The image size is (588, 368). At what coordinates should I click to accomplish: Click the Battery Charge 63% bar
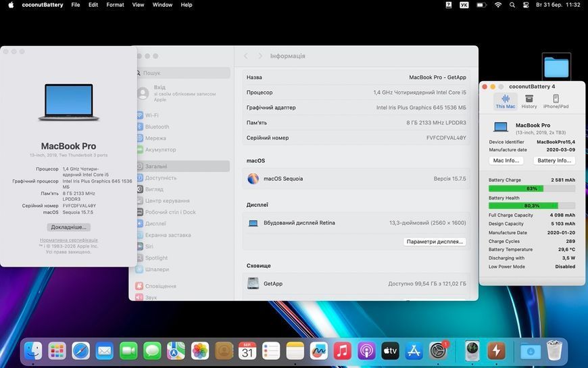pyautogui.click(x=532, y=189)
